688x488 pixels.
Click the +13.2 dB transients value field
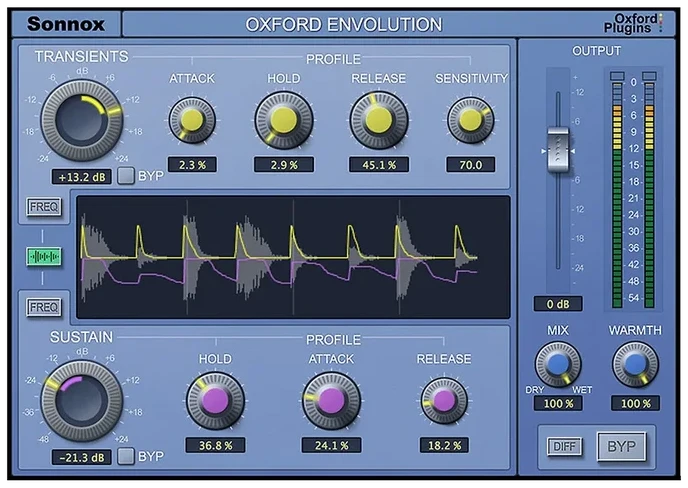(82, 177)
